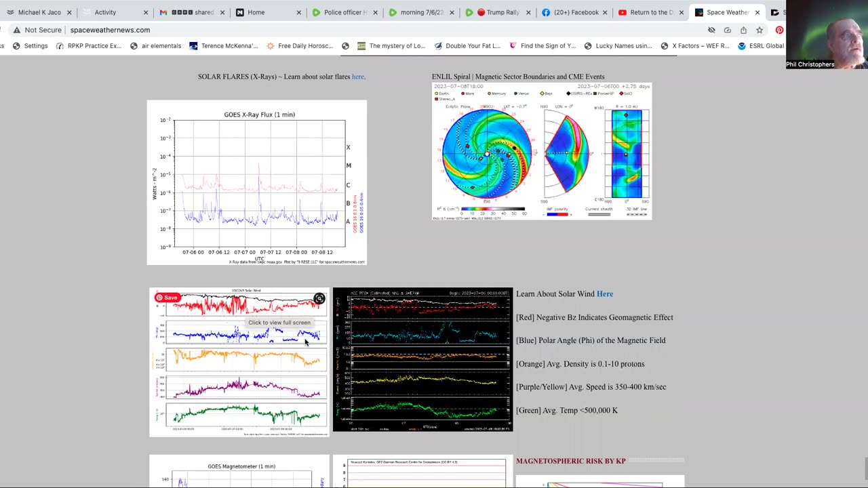868x488 pixels.
Task: Open the air elementals bookmark
Action: click(x=155, y=46)
